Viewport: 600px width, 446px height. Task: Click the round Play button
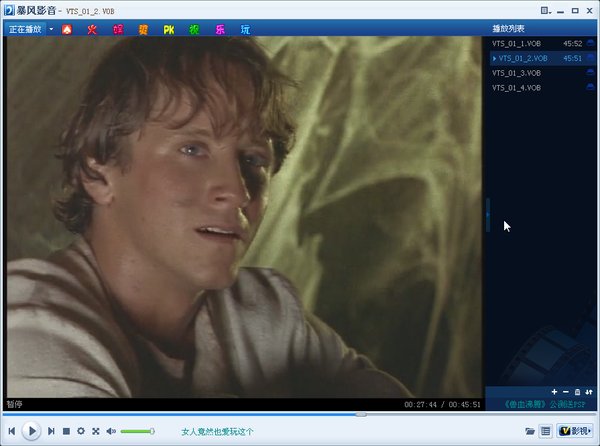pos(31,431)
